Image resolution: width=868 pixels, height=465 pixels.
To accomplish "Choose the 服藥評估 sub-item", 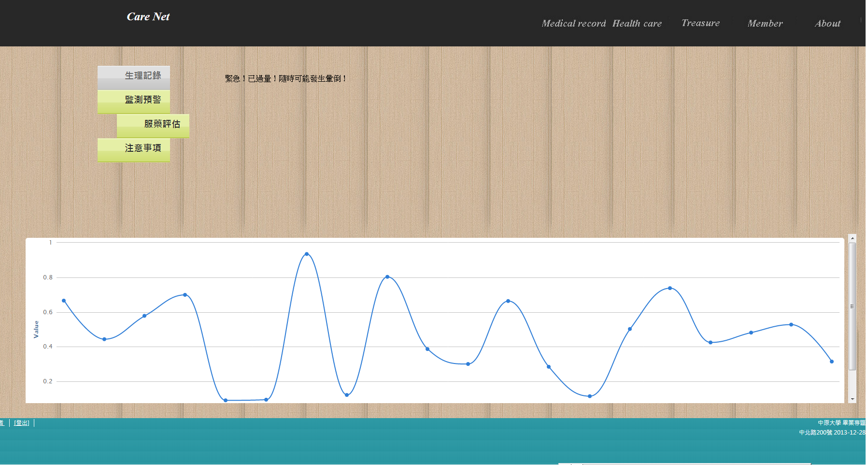I will pos(153,125).
